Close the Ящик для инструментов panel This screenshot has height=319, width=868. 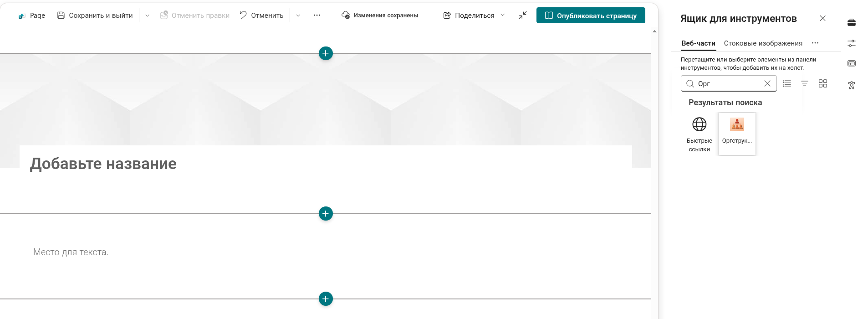tap(822, 18)
